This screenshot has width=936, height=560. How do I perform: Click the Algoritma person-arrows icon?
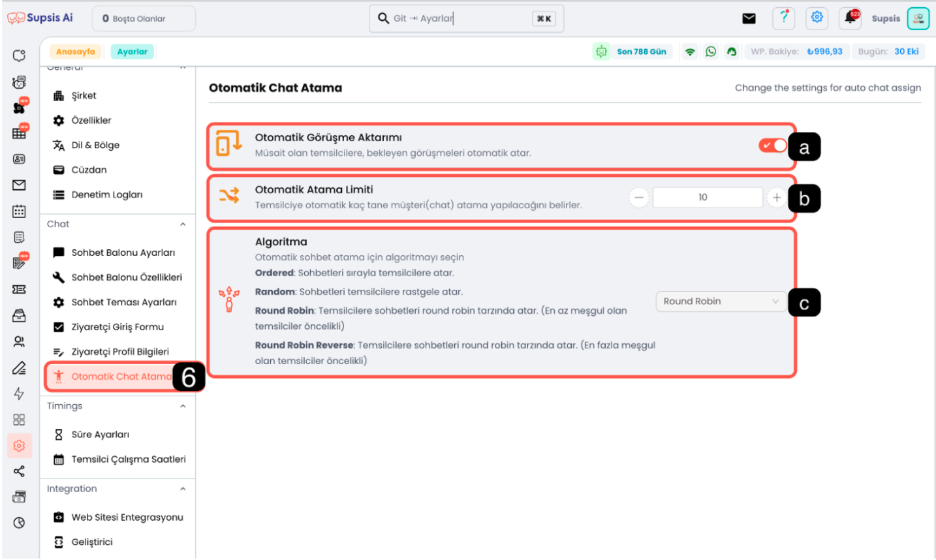pos(229,299)
